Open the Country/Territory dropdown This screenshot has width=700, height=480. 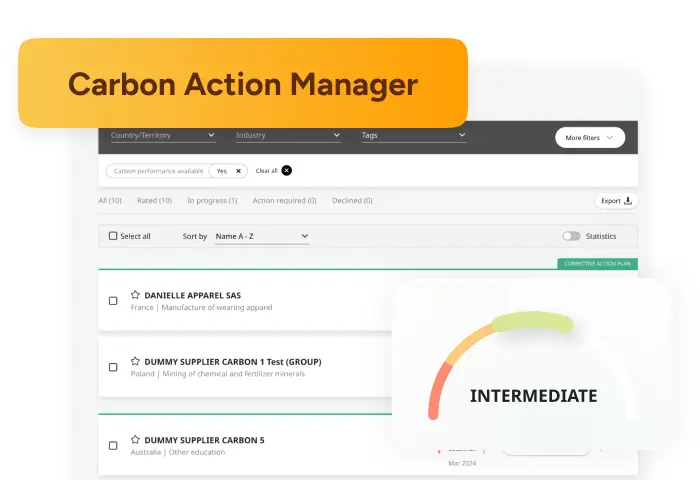click(163, 135)
